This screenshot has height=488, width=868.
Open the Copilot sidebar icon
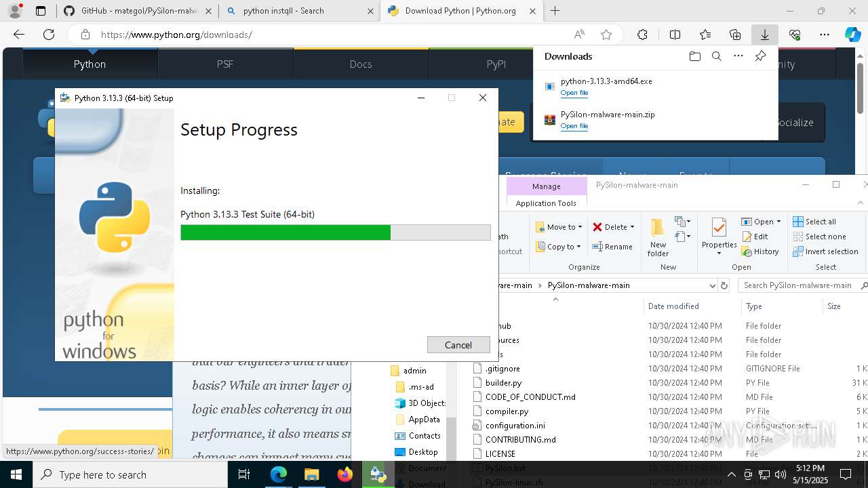(853, 35)
